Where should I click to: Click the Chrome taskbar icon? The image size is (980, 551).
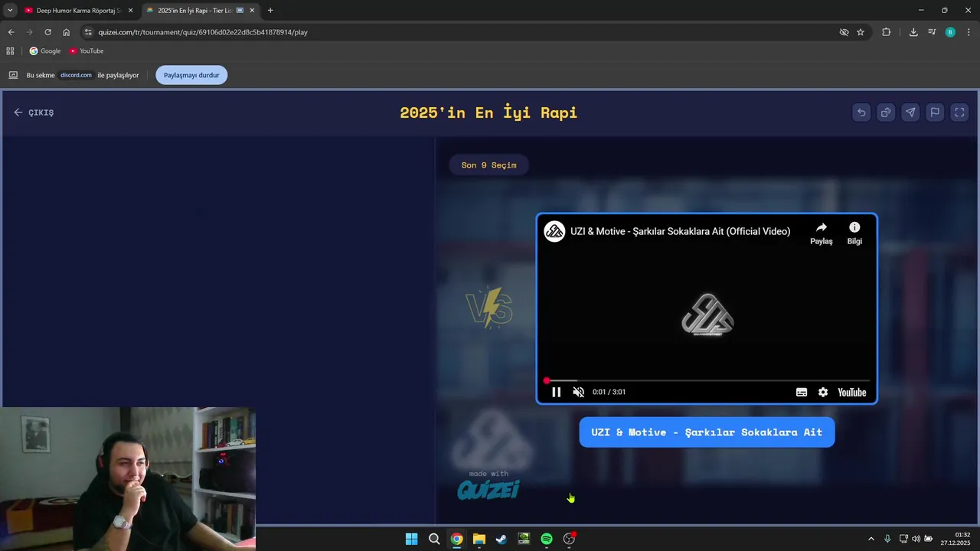(x=456, y=539)
